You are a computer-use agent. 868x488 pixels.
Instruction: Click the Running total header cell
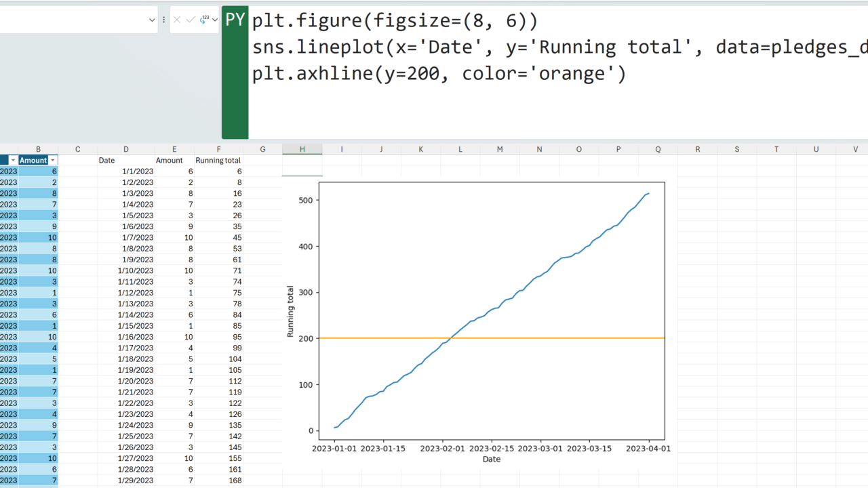point(218,161)
